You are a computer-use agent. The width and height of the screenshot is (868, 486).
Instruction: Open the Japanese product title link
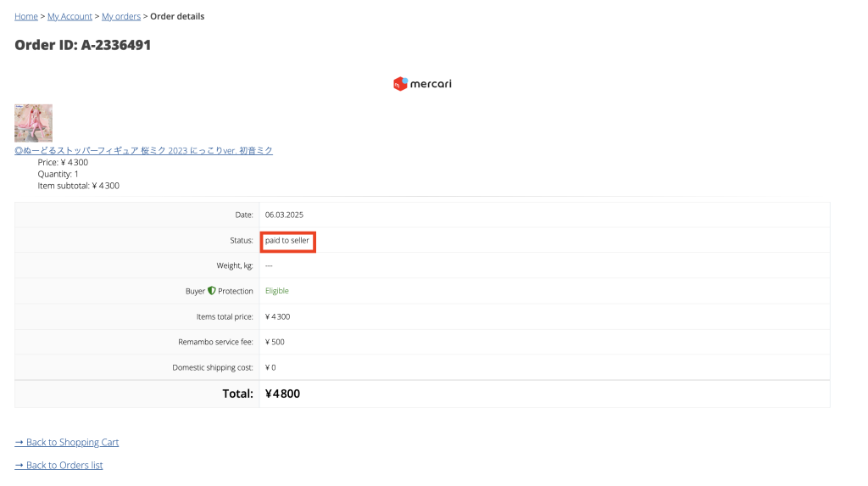(143, 151)
